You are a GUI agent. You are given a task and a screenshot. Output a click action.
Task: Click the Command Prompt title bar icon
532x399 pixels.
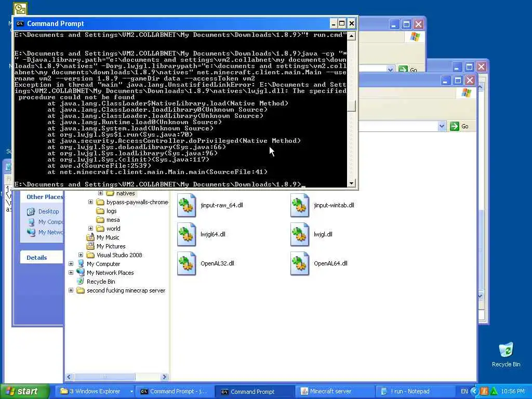(20, 23)
